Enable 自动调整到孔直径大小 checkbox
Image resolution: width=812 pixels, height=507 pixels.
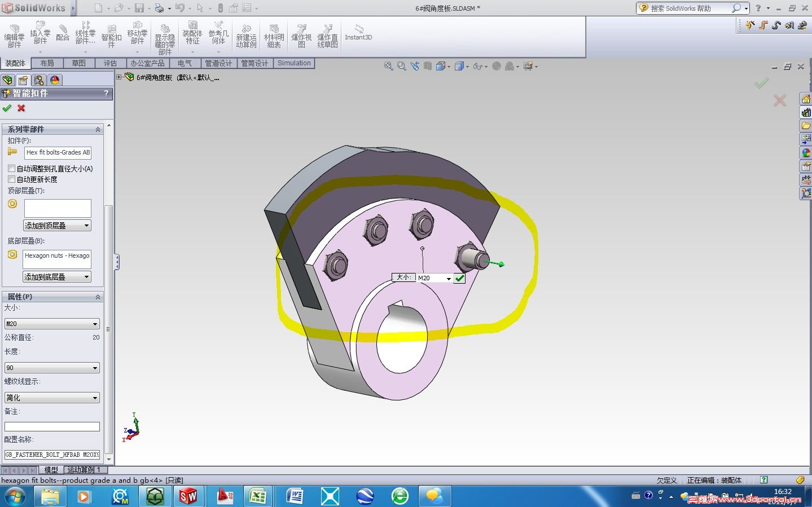pyautogui.click(x=11, y=169)
